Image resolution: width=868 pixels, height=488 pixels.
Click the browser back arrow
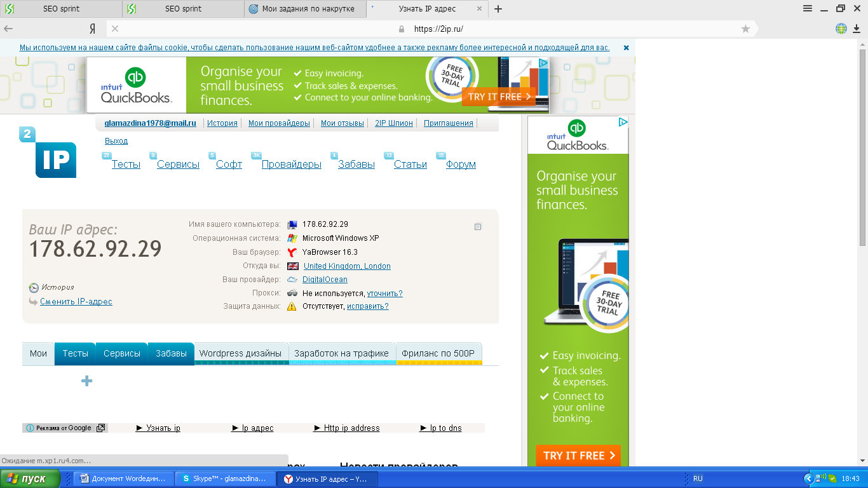click(x=8, y=29)
